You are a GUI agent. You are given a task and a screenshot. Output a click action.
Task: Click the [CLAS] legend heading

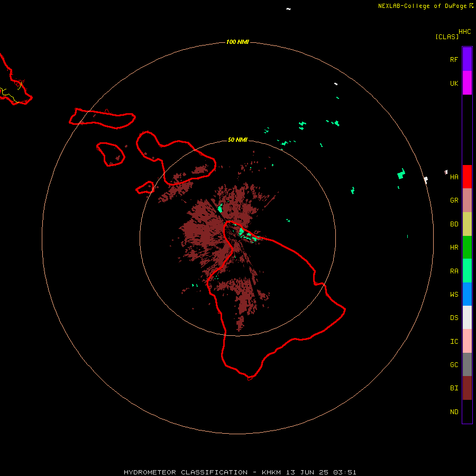[446, 36]
